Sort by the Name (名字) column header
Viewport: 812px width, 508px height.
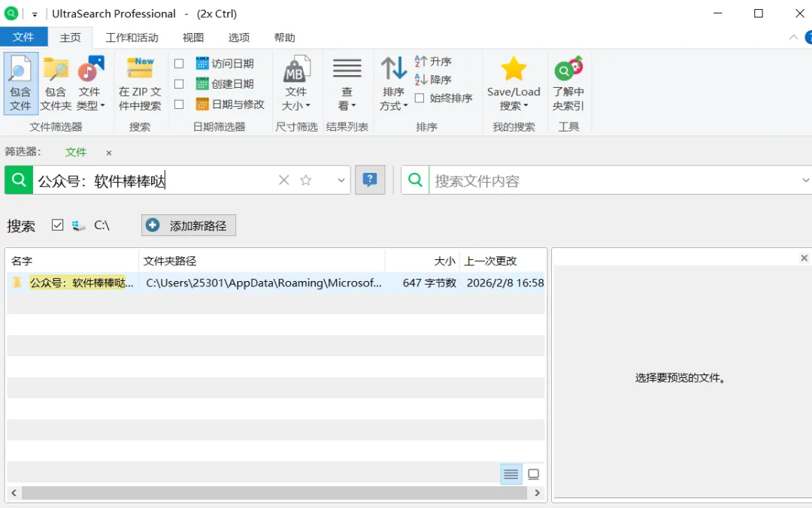[x=72, y=261]
